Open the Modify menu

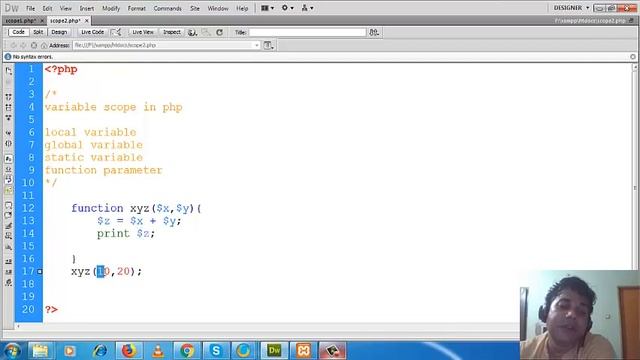pyautogui.click(x=111, y=8)
